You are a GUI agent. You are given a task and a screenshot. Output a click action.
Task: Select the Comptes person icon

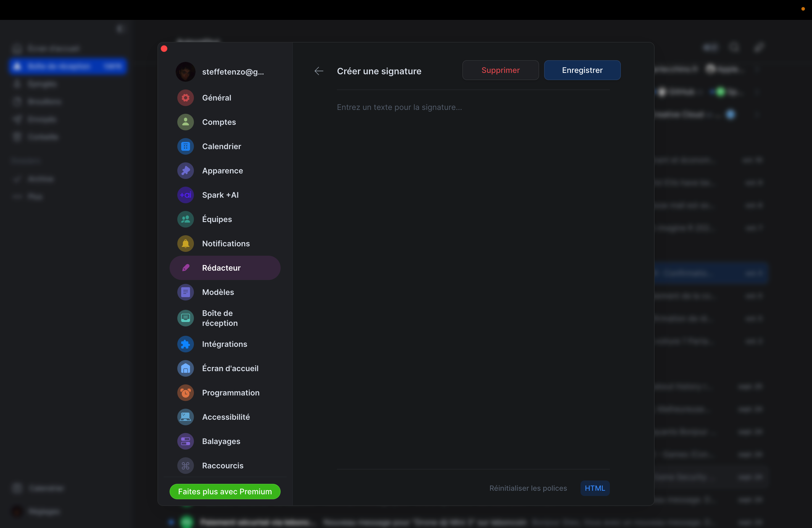185,122
